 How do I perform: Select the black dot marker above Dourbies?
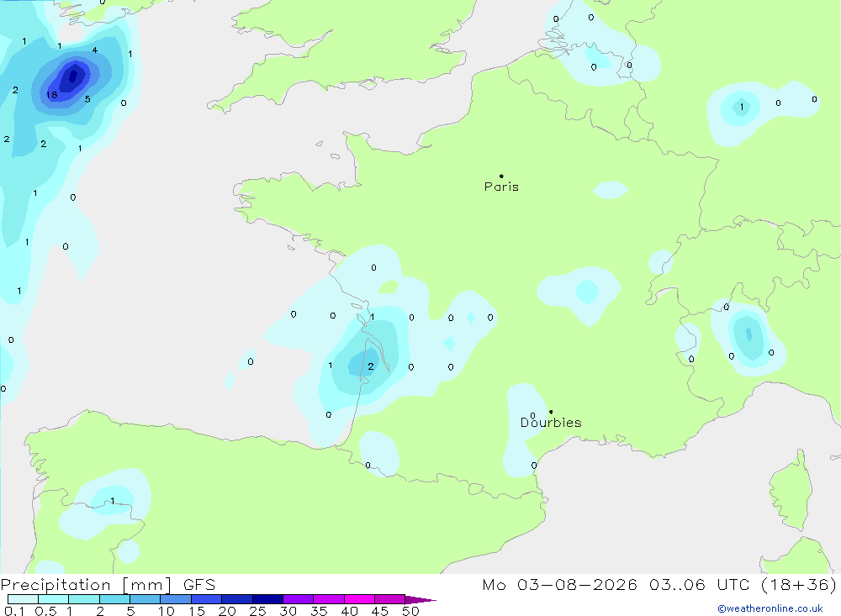[551, 412]
